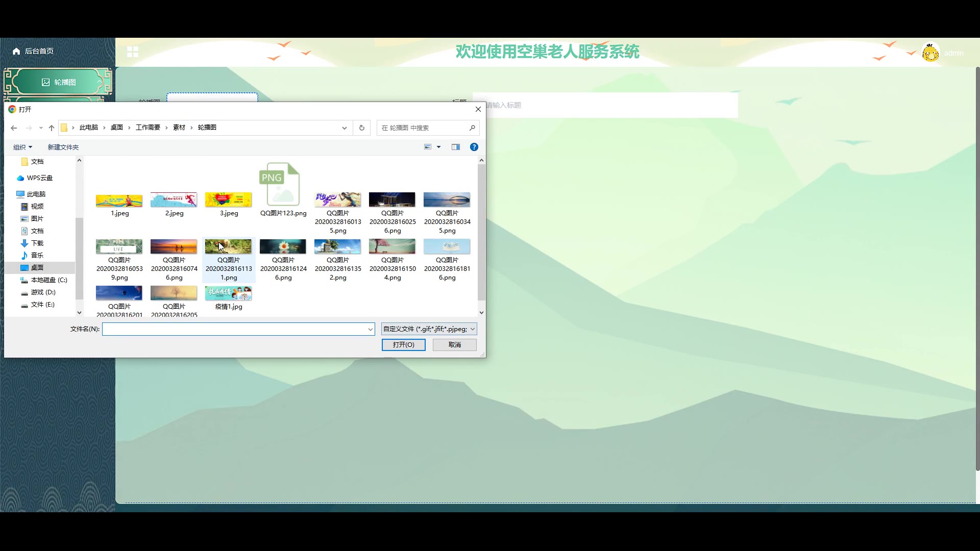Toggle the preview pane icon
980x551 pixels.
point(455,147)
